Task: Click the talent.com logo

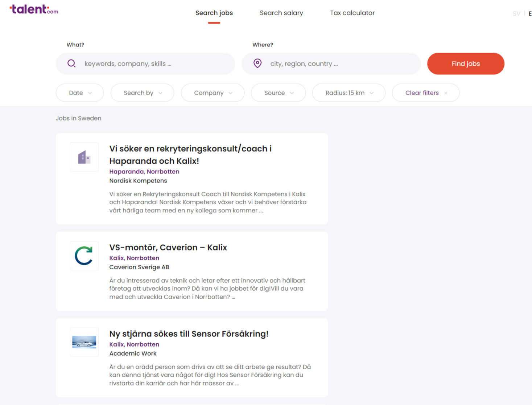Action: coord(34,9)
